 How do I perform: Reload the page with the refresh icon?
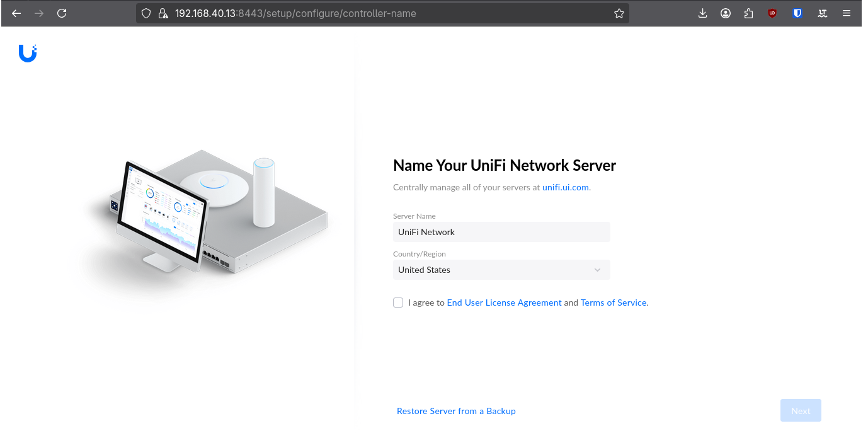[x=62, y=13]
